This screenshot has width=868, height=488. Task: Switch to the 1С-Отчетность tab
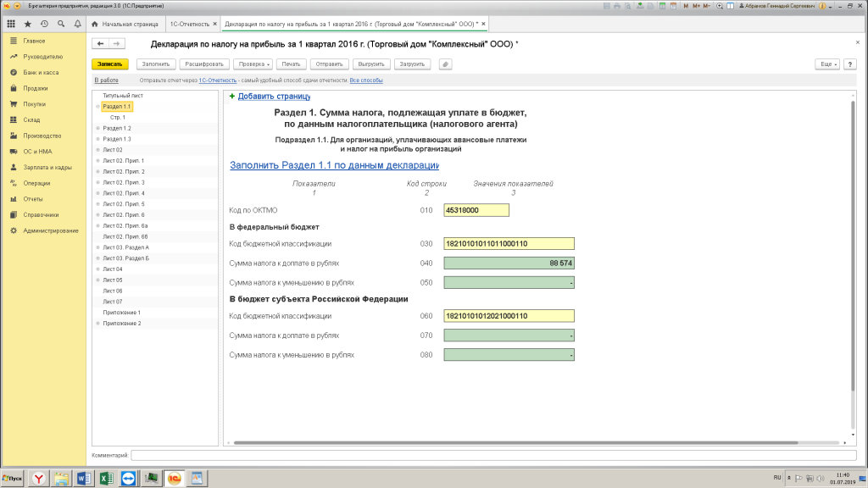[189, 25]
